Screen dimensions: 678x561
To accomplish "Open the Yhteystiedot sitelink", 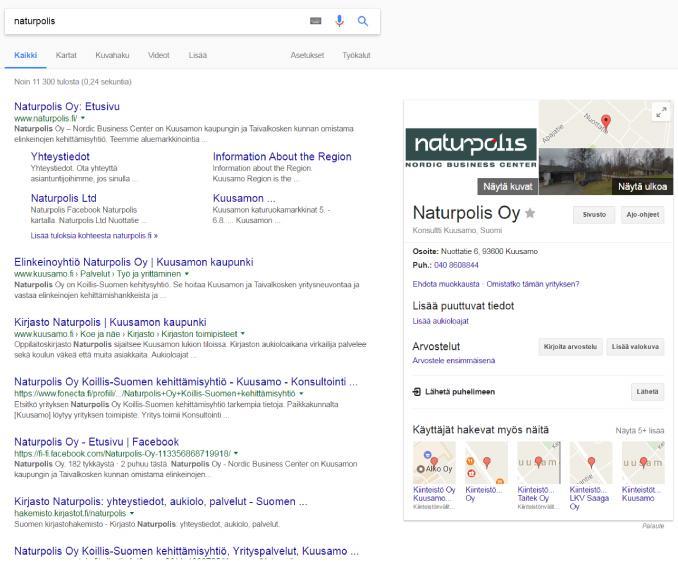I will pyautogui.click(x=60, y=157).
